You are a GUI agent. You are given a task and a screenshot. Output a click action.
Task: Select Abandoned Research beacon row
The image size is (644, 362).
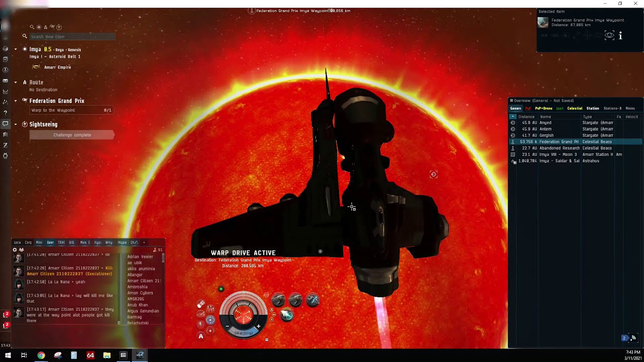point(576,148)
